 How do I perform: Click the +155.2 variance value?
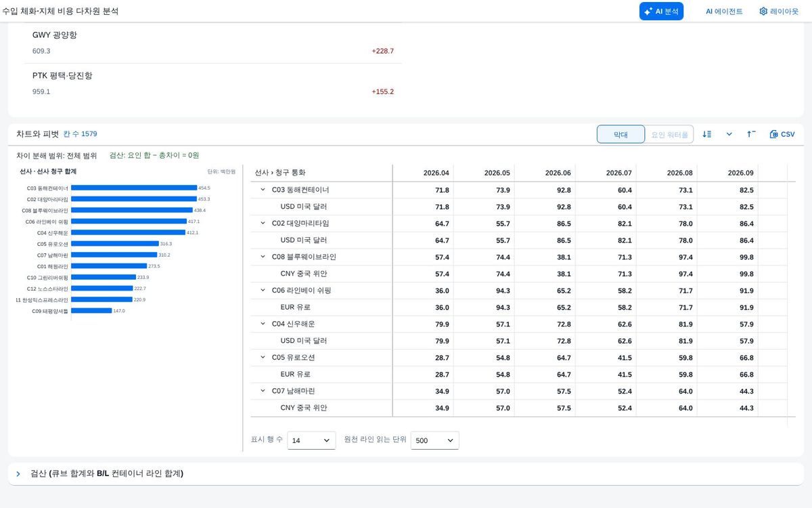382,91
